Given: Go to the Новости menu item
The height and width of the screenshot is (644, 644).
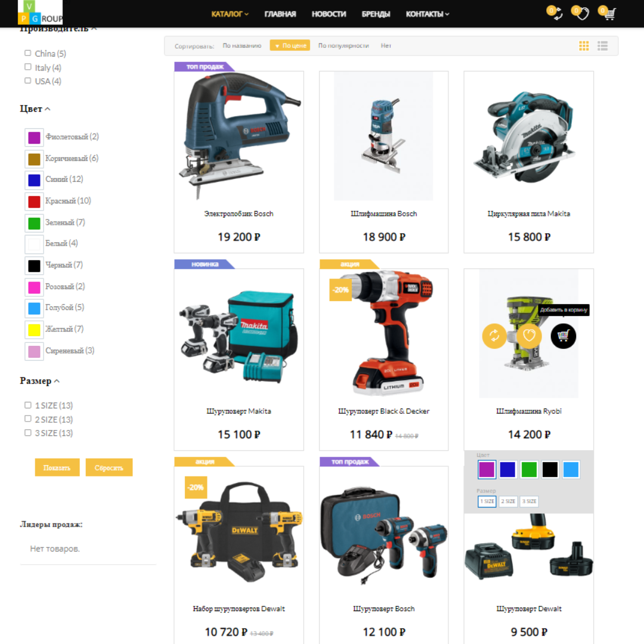Looking at the screenshot, I should tap(329, 14).
